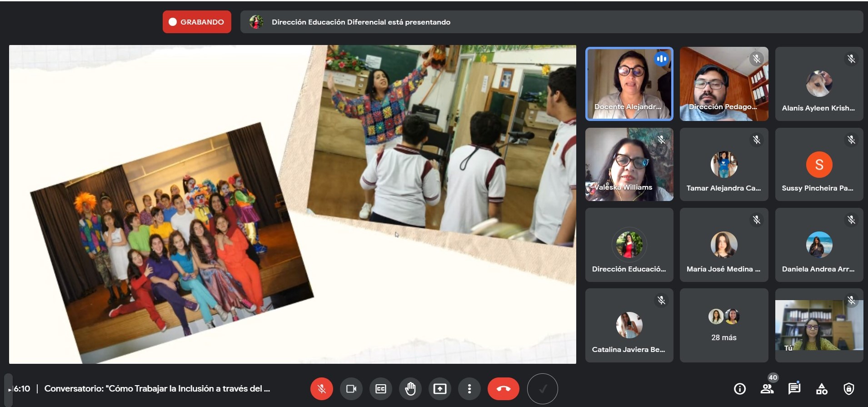Expand the '28 más' participants tile
The height and width of the screenshot is (407, 868).
pyautogui.click(x=723, y=325)
